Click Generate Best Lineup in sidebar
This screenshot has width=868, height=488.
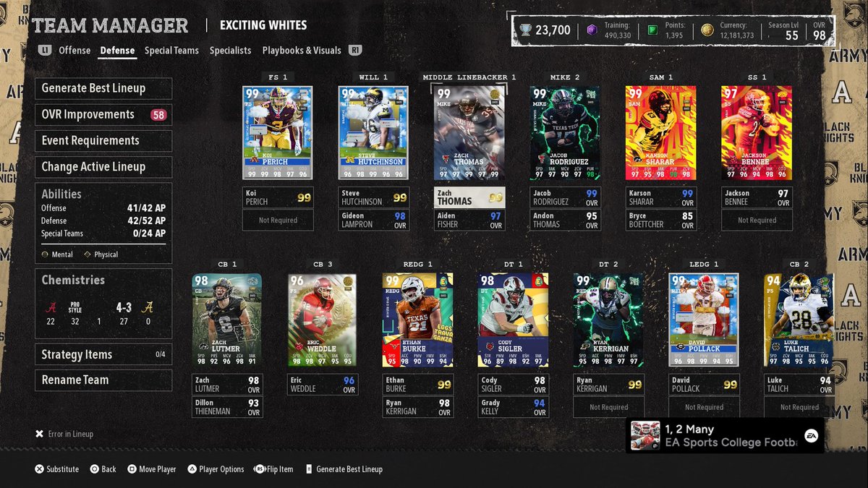tap(103, 88)
